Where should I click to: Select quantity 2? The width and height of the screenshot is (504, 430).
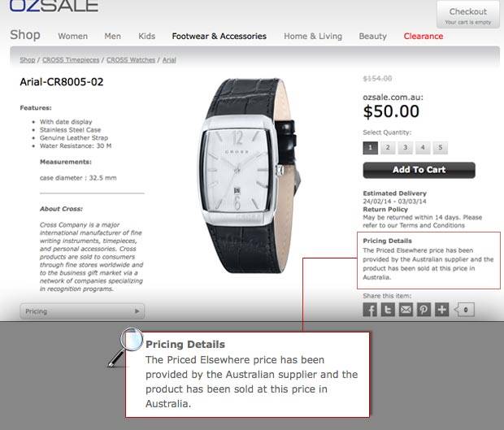[388, 148]
